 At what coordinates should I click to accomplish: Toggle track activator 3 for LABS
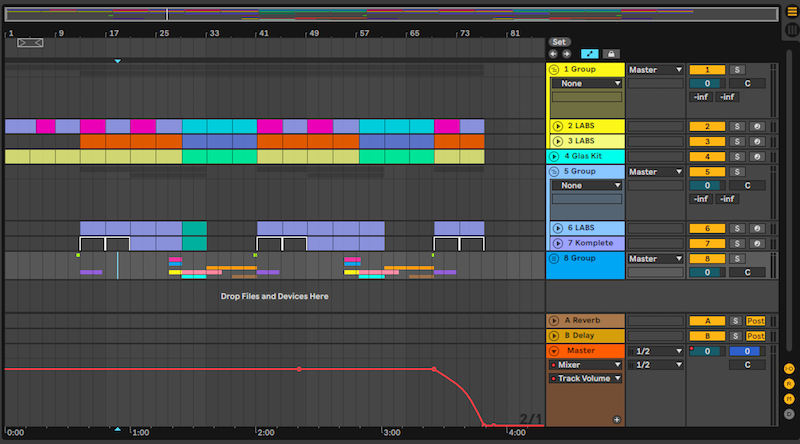tap(707, 141)
